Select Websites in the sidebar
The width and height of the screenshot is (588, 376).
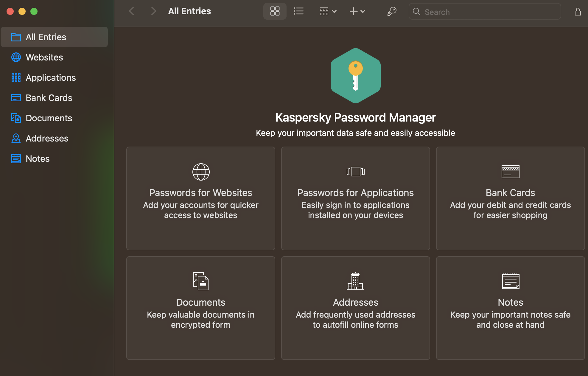(x=55, y=57)
